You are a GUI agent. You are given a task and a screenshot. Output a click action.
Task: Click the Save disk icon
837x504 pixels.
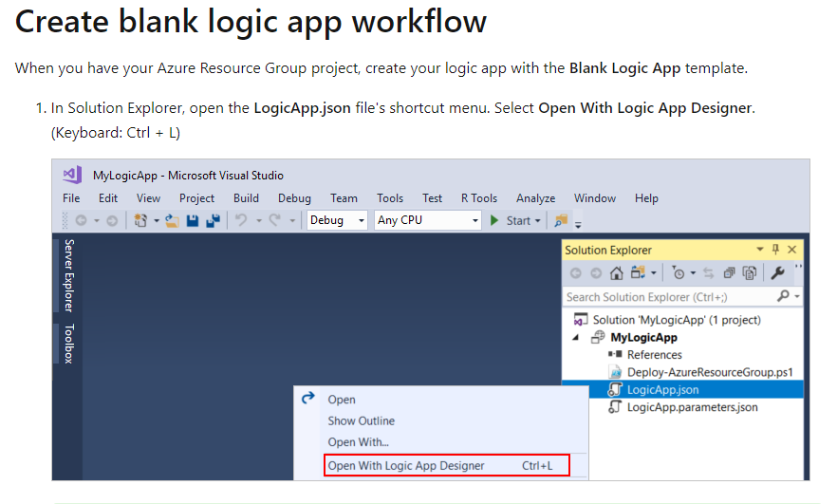coord(193,220)
